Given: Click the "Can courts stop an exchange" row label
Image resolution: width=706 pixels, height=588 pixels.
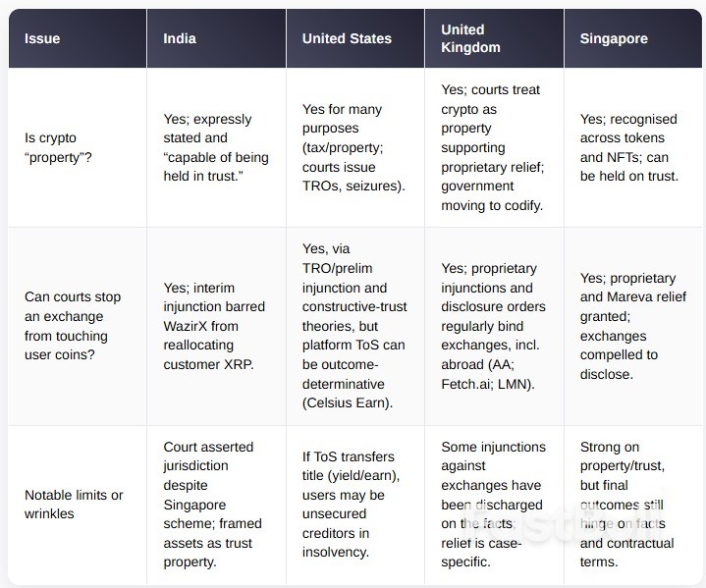Looking at the screenshot, I should pos(68,327).
